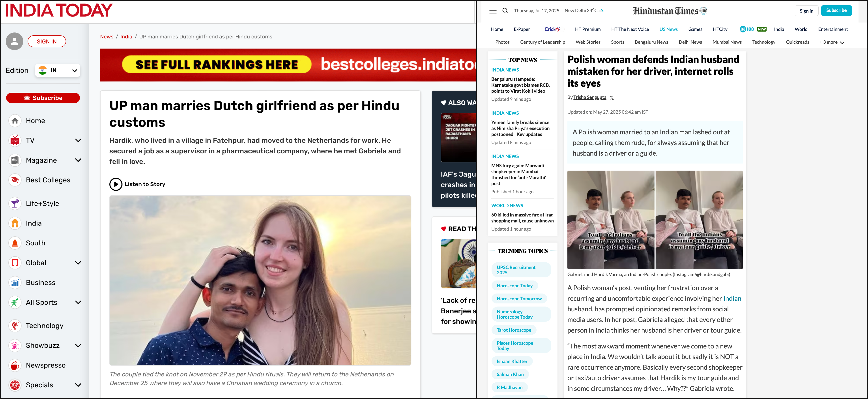The width and height of the screenshot is (868, 399).
Task: Click Hindustan Times blue Subscribe button
Action: pos(836,10)
